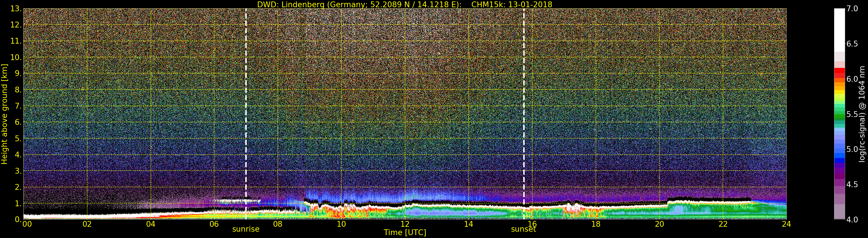Click the colorbar tick label '6.5'
This screenshot has width=868, height=238.
tap(852, 44)
